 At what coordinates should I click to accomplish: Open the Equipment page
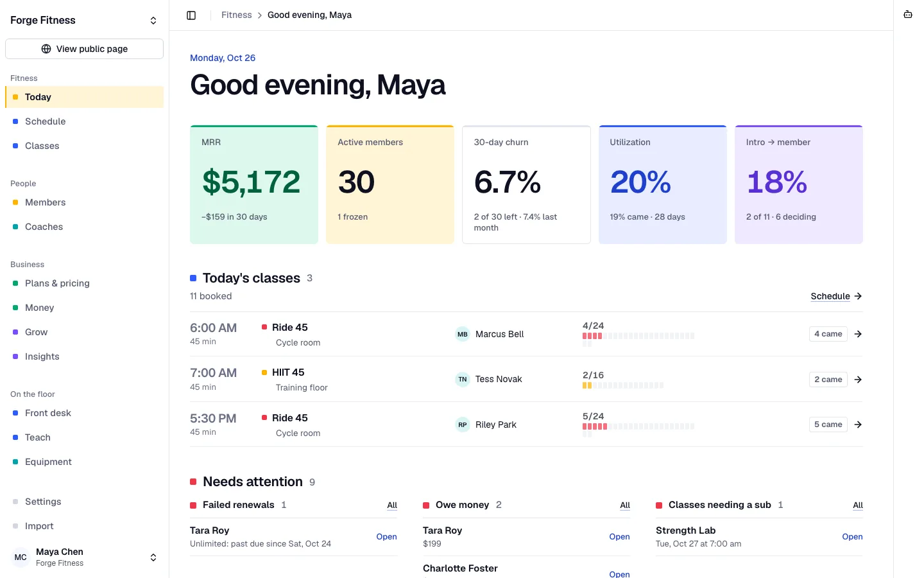(x=84, y=462)
